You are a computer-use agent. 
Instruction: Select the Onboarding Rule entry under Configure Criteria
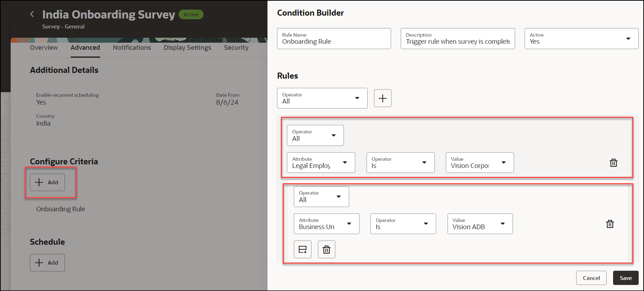click(x=61, y=209)
